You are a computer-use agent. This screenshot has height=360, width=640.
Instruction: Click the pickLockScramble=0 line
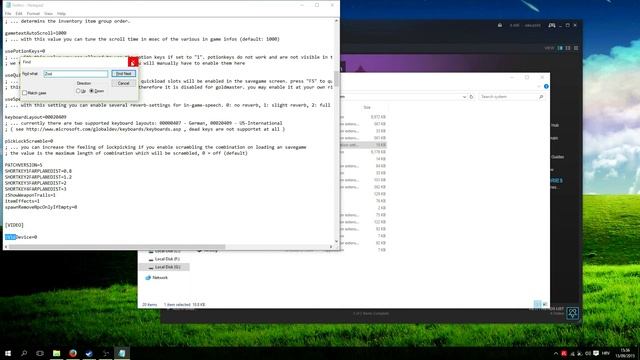pyautogui.click(x=29, y=141)
